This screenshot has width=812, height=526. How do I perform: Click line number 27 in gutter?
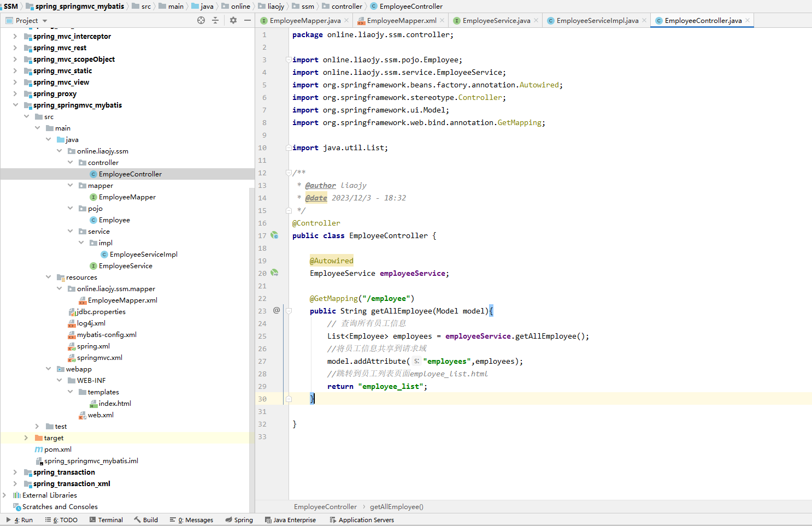pos(262,361)
